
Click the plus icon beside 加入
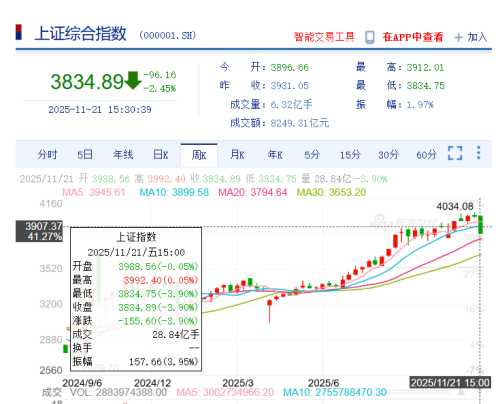tap(459, 37)
